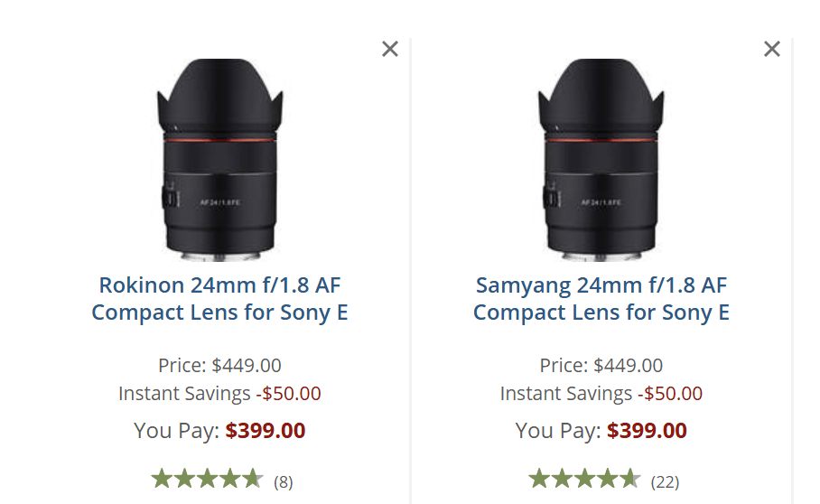Image resolution: width=820 pixels, height=504 pixels.
Task: Remove the Samyang lens with its X icon
Action: [772, 49]
